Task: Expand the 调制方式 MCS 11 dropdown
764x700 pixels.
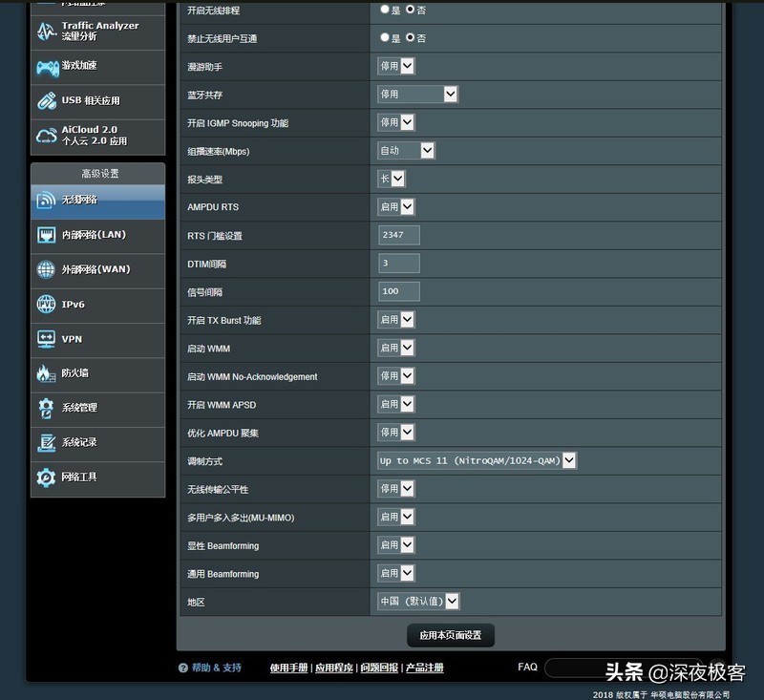Action: 477,461
